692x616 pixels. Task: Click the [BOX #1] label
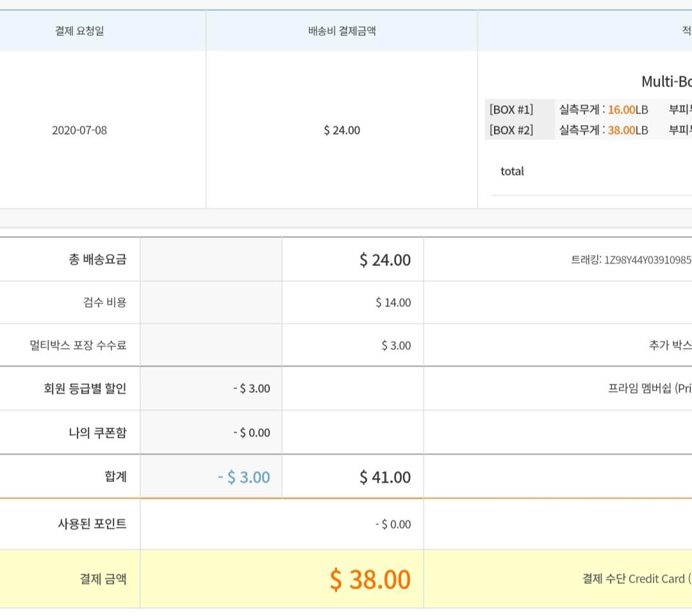click(x=511, y=110)
